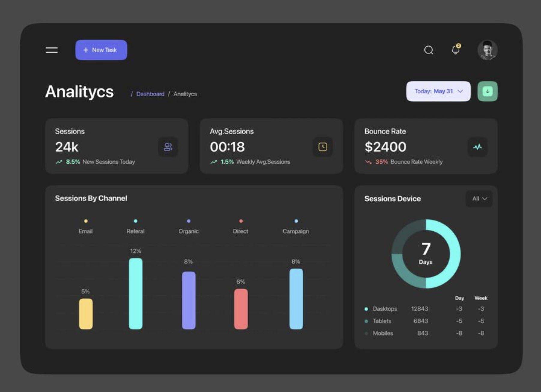Click the Bounce Rate pulse icon
Viewport: 541px width, 392px height.
(477, 147)
